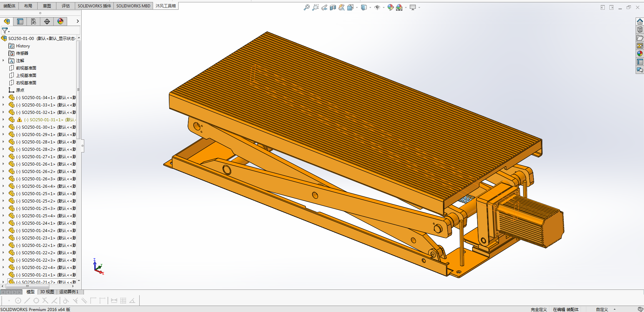Expand component SO250-01-34<1>
This screenshot has height=312, width=644.
coord(3,97)
